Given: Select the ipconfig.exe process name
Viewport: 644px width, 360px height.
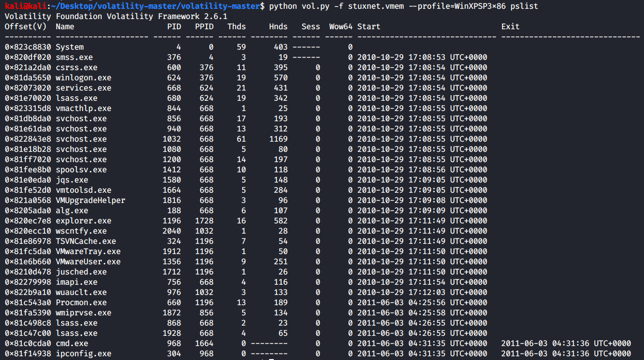Looking at the screenshot, I should (84, 353).
